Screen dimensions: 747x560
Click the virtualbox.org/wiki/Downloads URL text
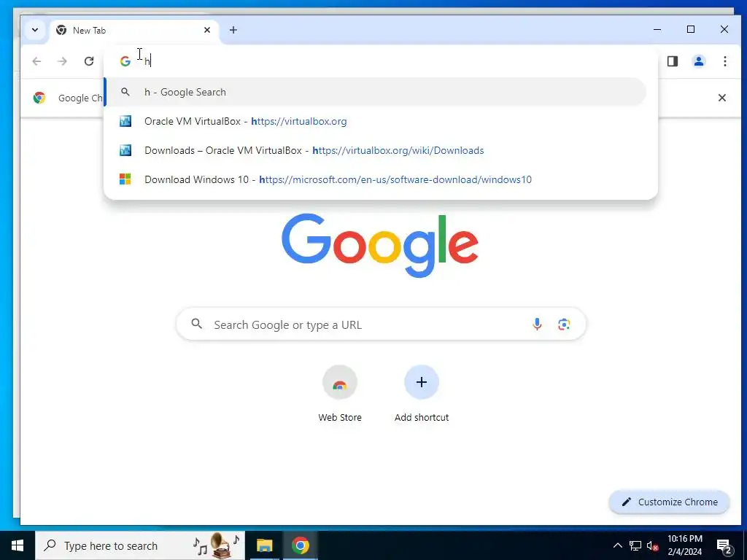[398, 150]
